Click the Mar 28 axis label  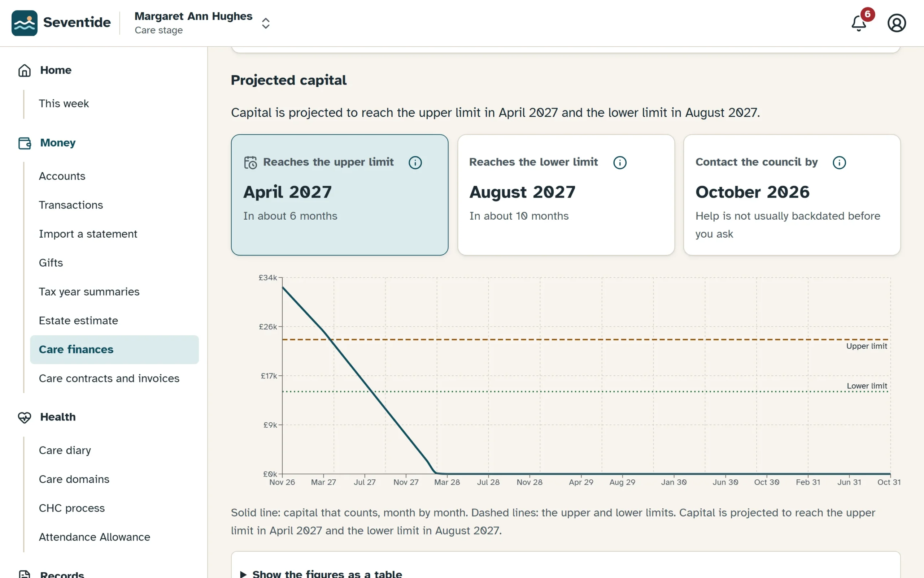[x=447, y=482]
